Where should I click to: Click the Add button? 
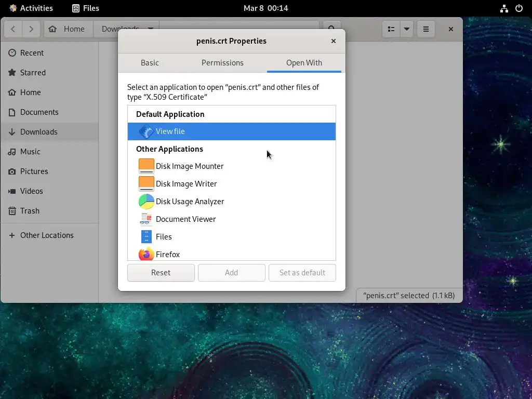(x=231, y=273)
